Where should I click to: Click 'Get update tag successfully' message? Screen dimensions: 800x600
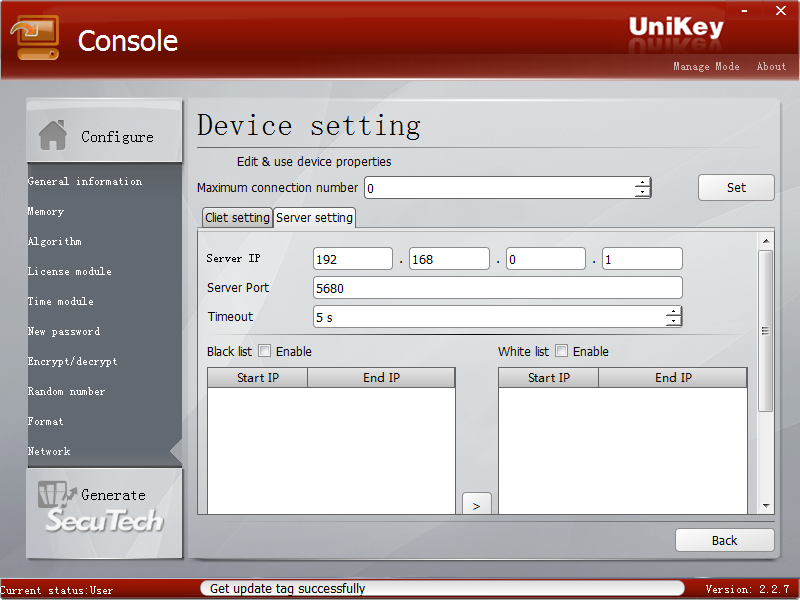click(287, 588)
